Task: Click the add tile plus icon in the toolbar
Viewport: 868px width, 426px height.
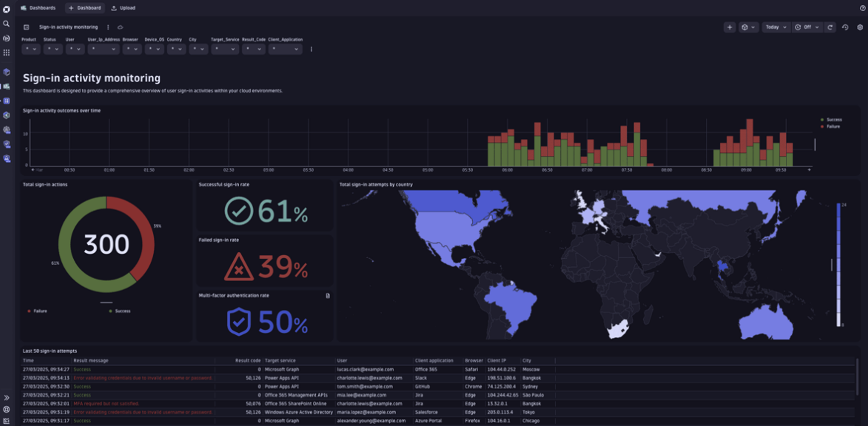Action: [x=730, y=28]
